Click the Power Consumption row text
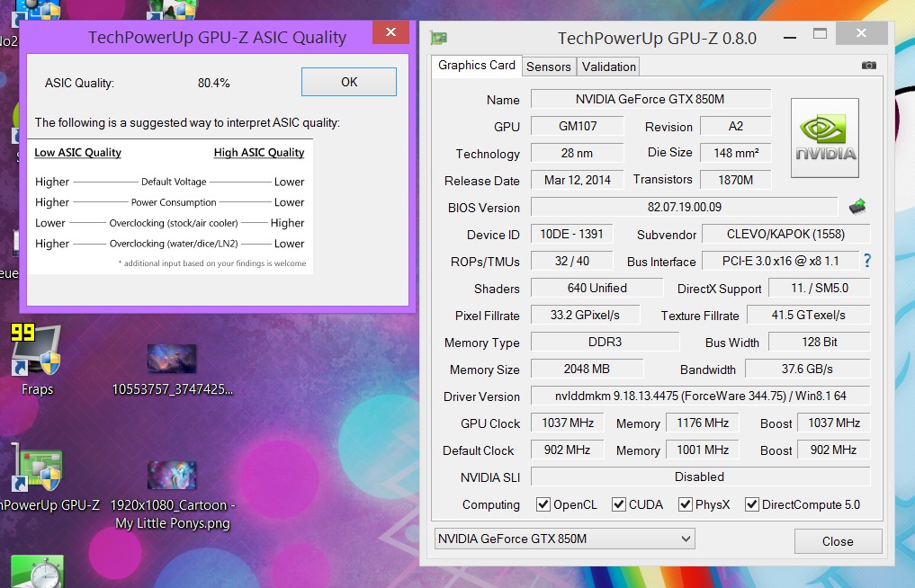 coord(174,202)
